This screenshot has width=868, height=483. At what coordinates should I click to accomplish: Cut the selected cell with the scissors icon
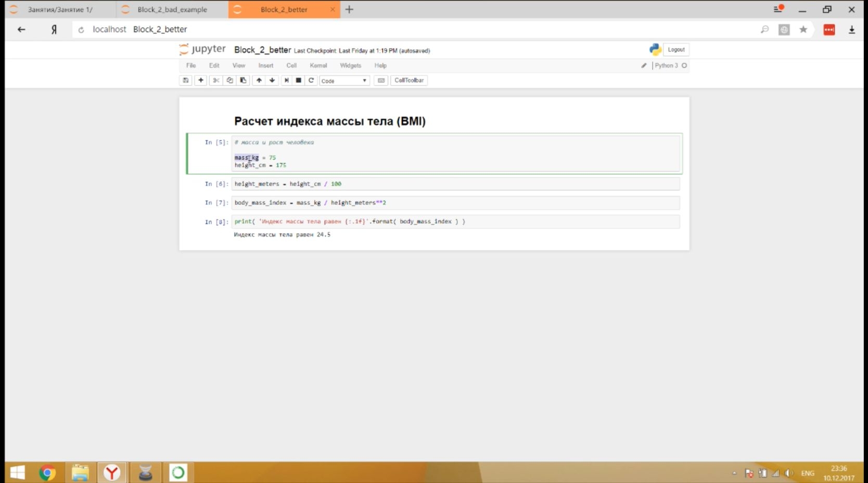[216, 80]
